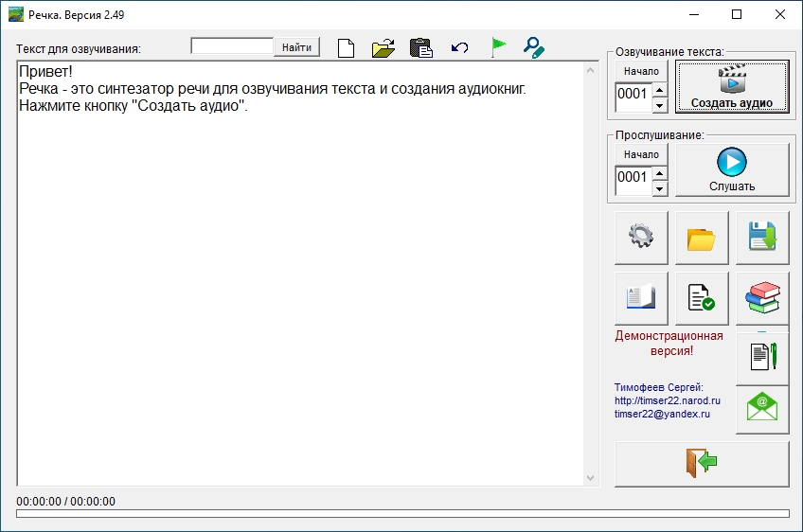Click Начало button in Прослушивание

point(641,154)
